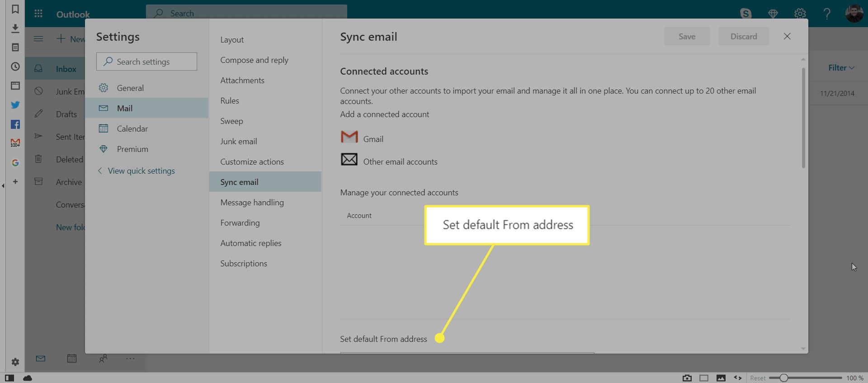The image size is (868, 383).
Task: Open the default From address dropdown
Action: click(x=467, y=353)
